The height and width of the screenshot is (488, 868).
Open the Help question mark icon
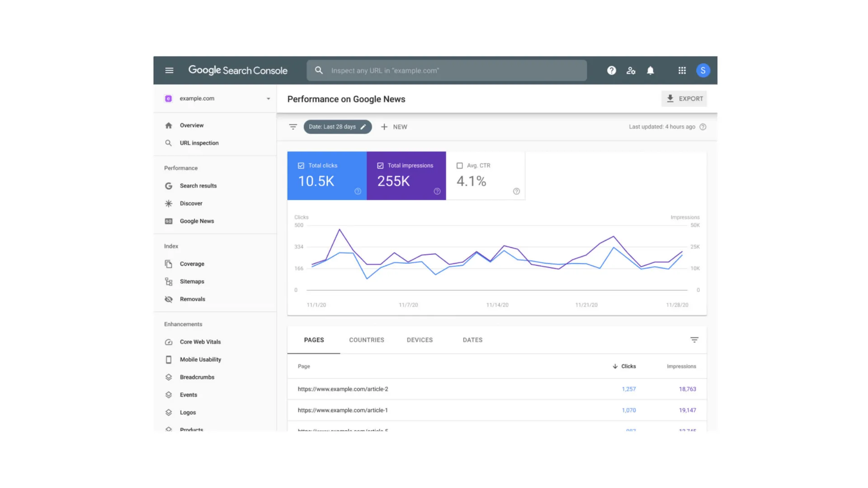pos(611,70)
